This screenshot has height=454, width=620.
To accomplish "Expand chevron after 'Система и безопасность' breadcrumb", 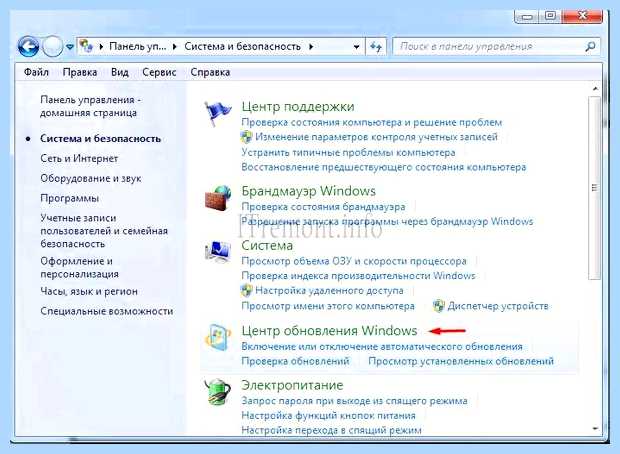I will tap(311, 47).
